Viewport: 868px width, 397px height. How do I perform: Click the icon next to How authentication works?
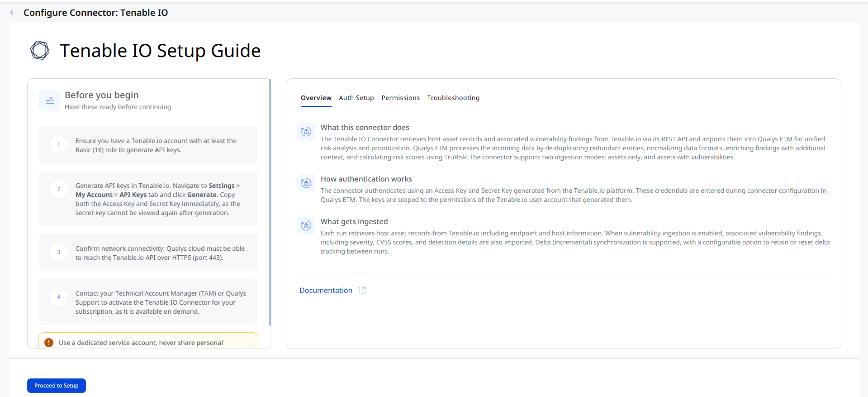click(x=306, y=183)
